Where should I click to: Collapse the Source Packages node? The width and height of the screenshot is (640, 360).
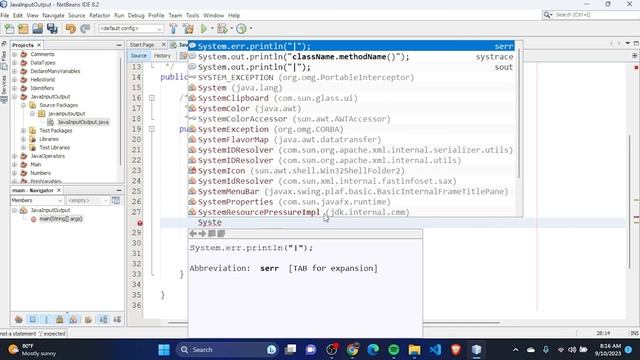coord(23,105)
